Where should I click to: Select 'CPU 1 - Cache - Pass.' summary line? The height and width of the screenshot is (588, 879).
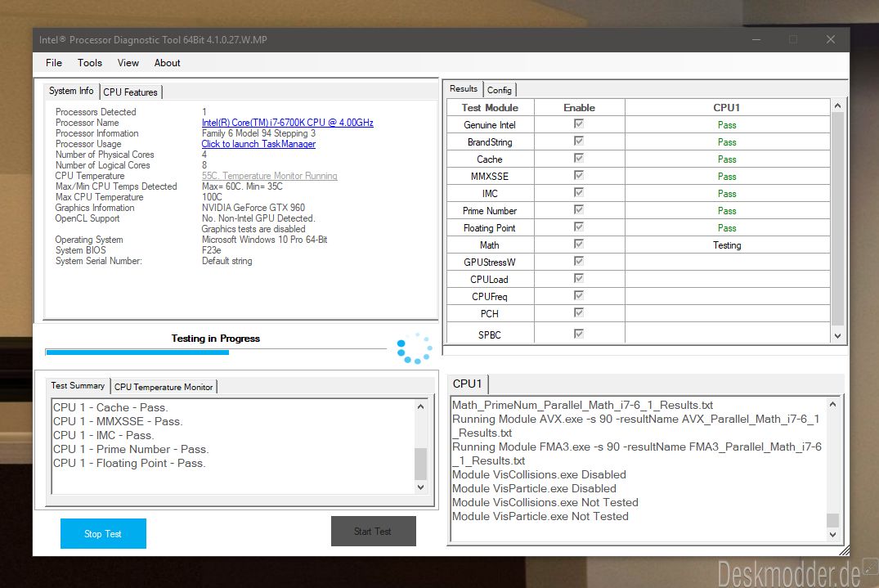click(x=110, y=407)
